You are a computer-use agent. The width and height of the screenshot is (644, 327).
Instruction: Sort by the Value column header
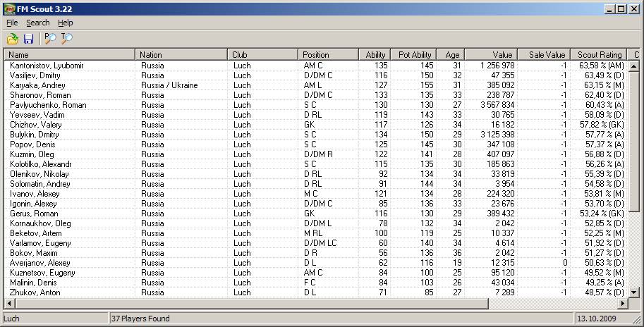491,54
